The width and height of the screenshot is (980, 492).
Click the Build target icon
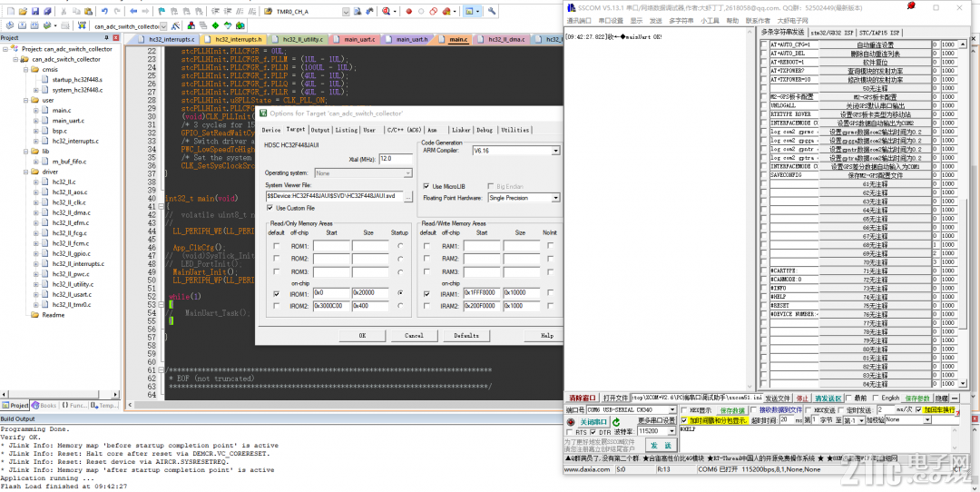[x=22, y=26]
